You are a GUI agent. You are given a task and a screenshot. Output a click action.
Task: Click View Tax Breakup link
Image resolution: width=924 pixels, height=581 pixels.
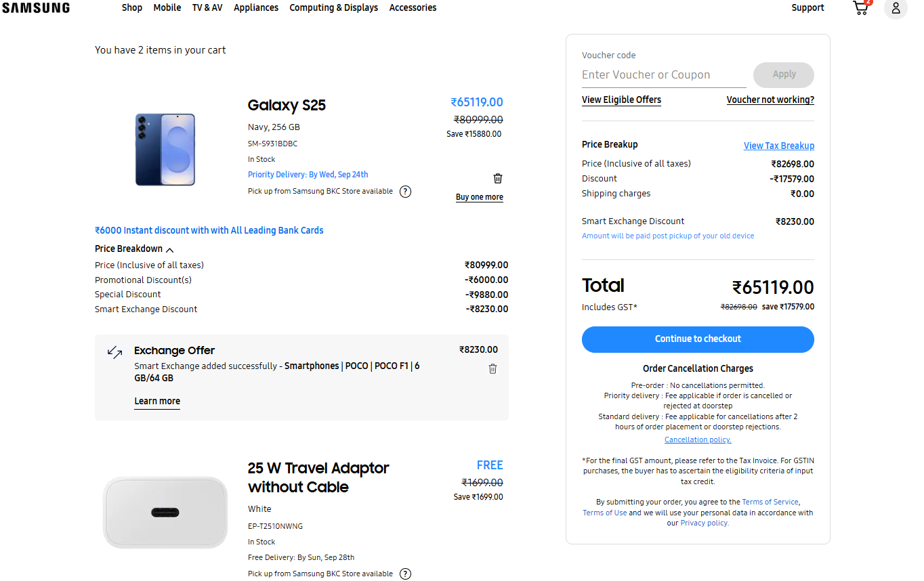(778, 146)
